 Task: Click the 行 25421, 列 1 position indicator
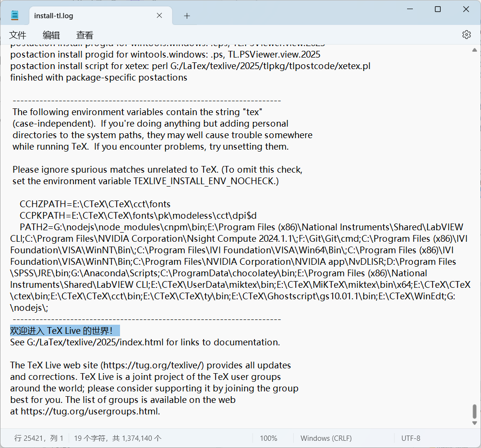[x=39, y=438]
